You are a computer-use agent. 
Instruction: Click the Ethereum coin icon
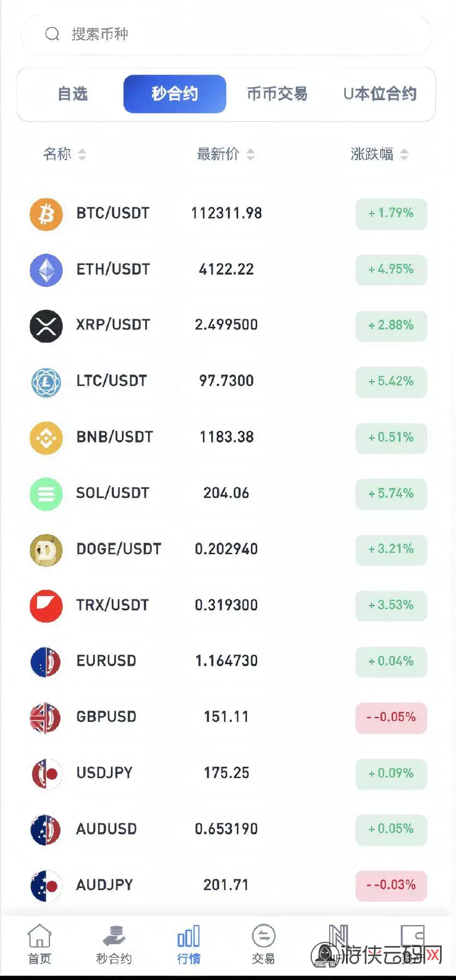point(46,270)
